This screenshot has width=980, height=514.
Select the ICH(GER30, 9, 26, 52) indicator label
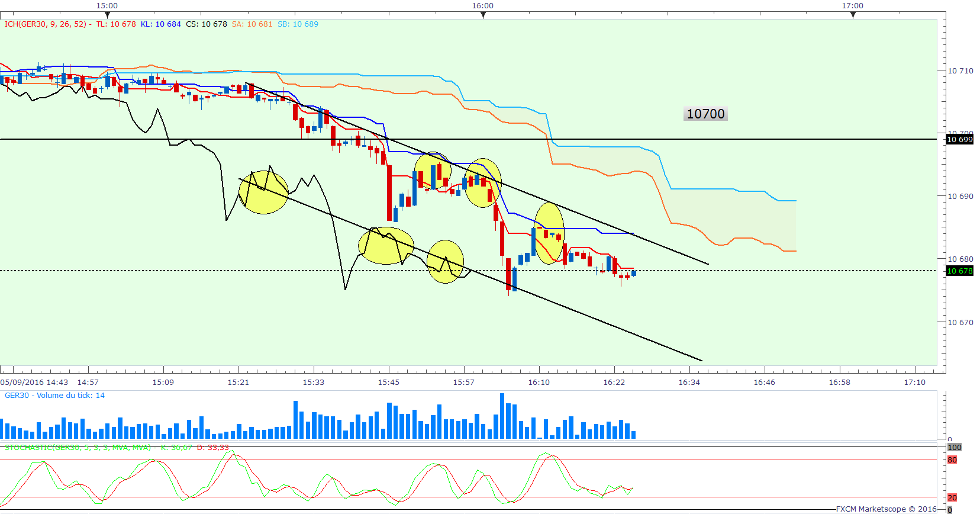tap(46, 24)
